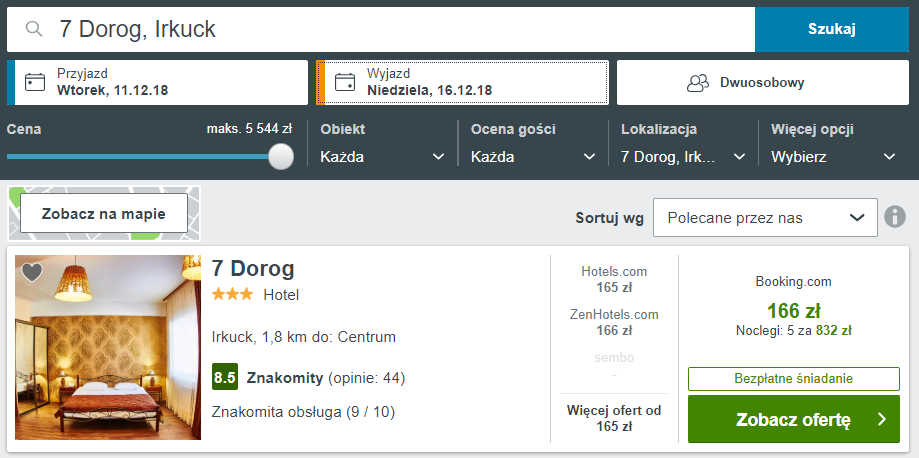Expand the Więcej opcji dropdown
Viewport: 919px width, 458px height.
point(834,157)
